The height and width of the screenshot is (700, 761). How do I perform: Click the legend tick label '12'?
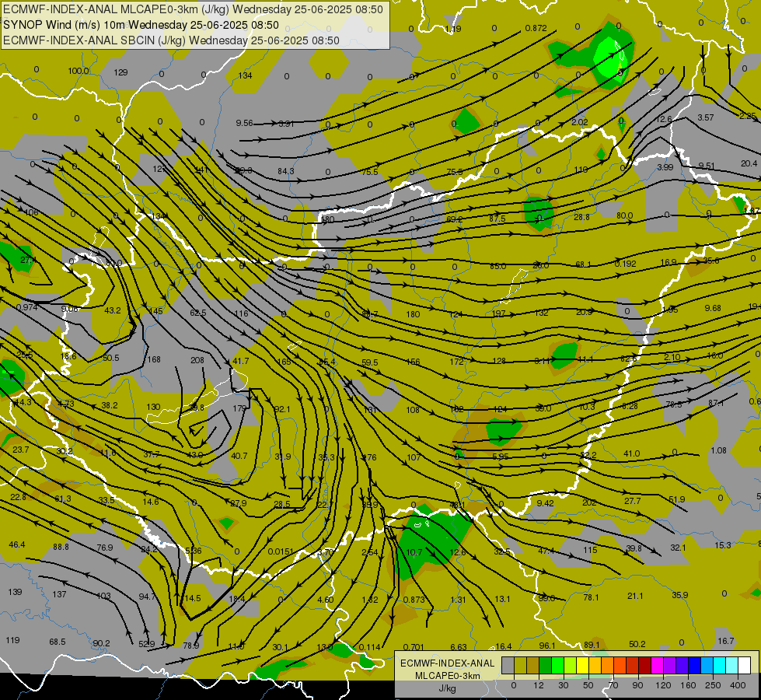click(x=539, y=685)
